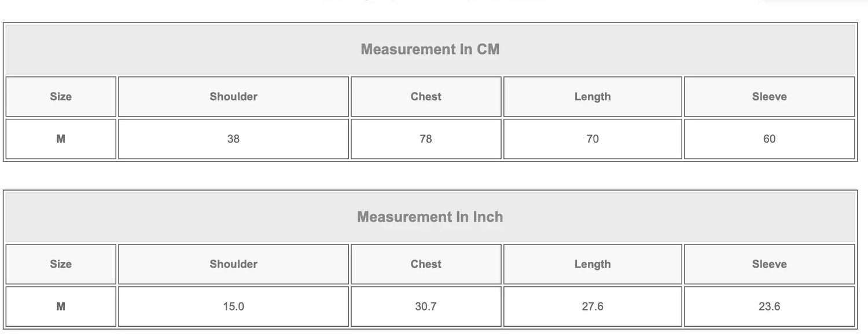Click the sleeve value 60 cell

point(769,139)
